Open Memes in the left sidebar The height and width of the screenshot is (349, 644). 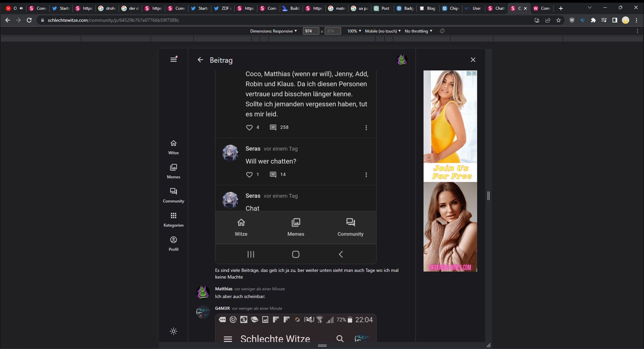pos(173,171)
